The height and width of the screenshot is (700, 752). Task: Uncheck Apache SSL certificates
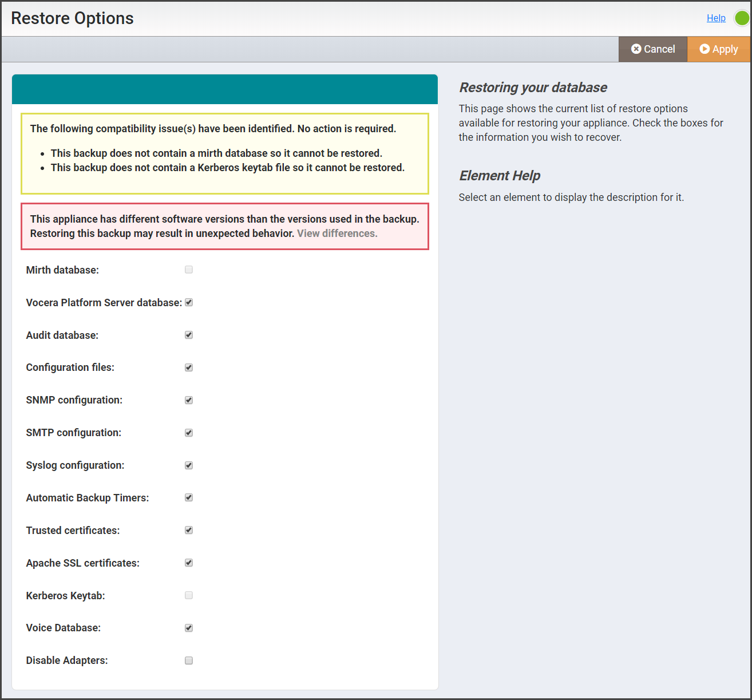coord(188,563)
